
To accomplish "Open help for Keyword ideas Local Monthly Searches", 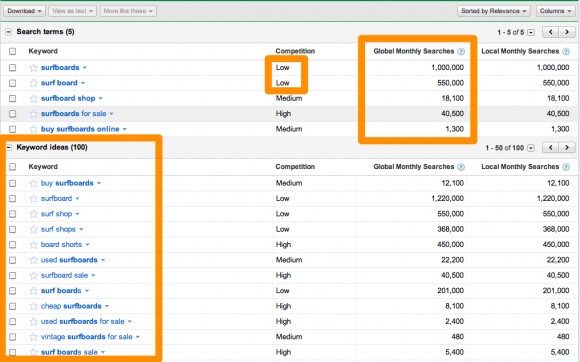I will point(566,167).
